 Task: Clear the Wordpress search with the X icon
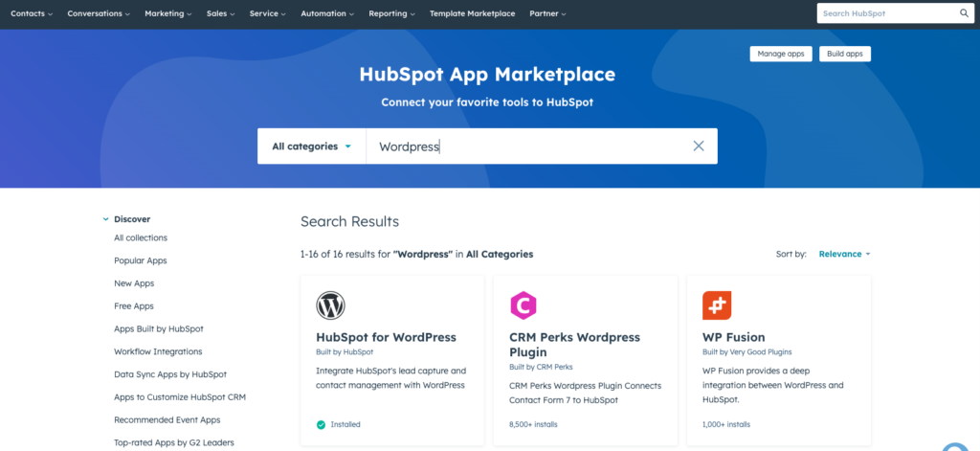click(x=698, y=146)
